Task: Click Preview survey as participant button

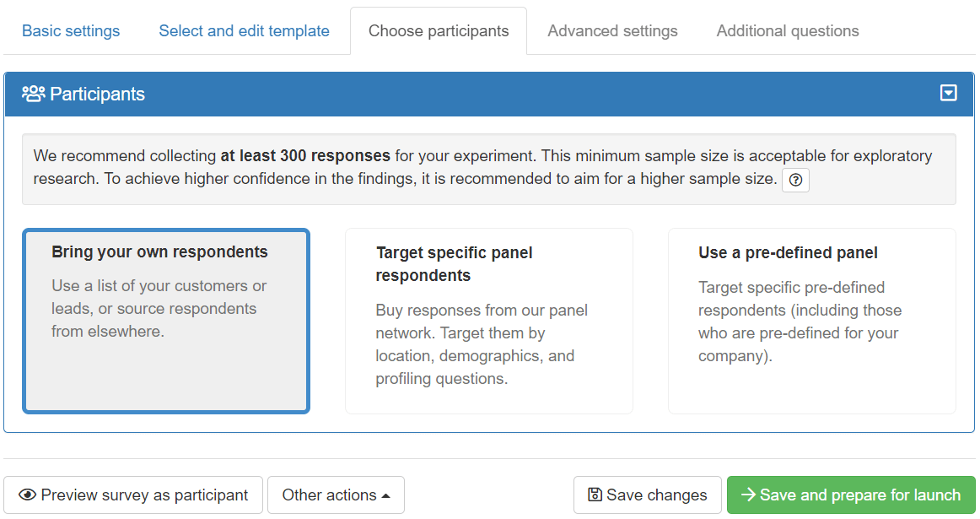Action: point(133,495)
